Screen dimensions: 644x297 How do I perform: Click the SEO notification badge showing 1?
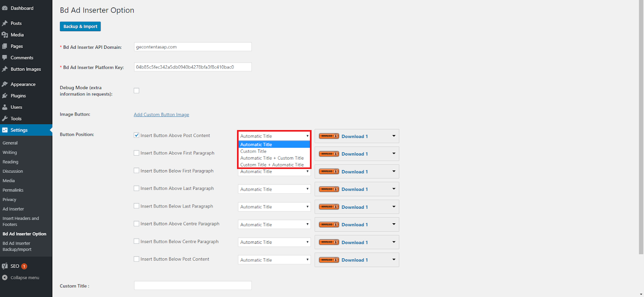click(x=24, y=266)
